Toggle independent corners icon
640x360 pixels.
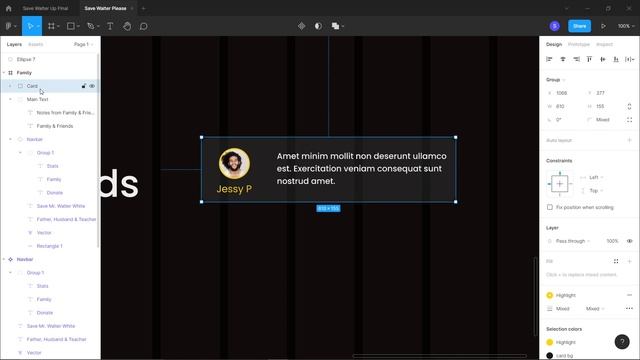click(629, 120)
